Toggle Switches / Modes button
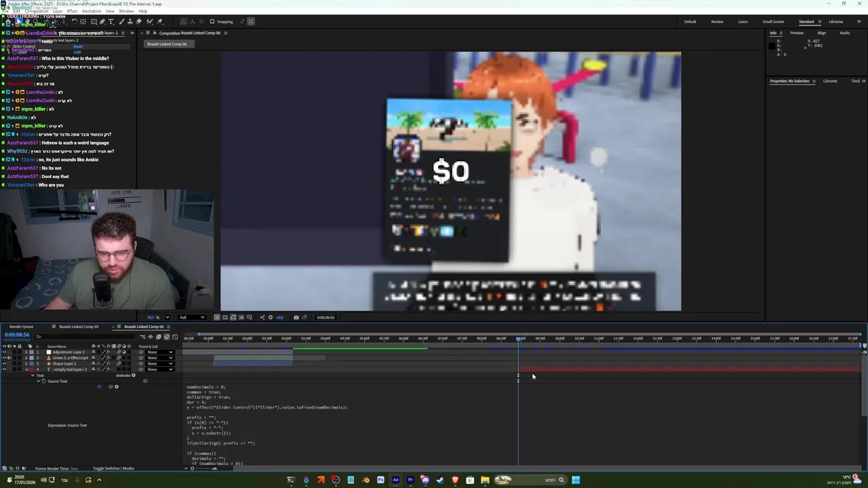This screenshot has width=868, height=488. tap(113, 468)
